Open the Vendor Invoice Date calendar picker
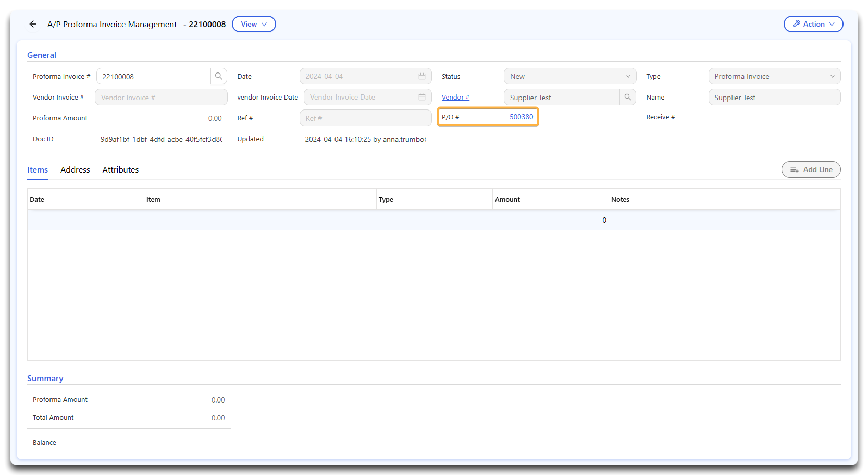868x475 pixels. click(421, 97)
